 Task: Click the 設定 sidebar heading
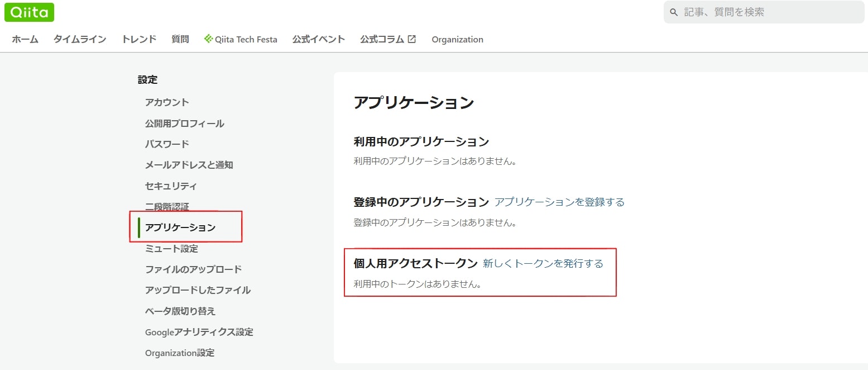[148, 80]
